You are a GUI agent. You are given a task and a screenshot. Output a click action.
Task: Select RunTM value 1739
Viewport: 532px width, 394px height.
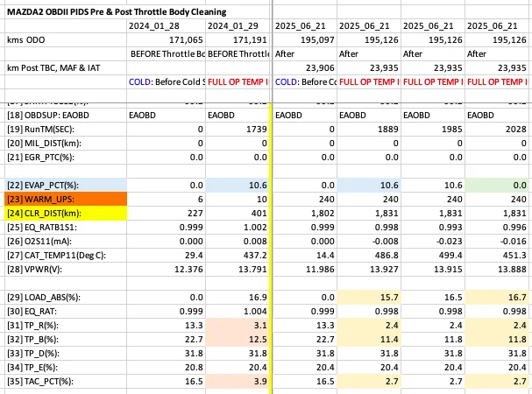tap(238, 130)
